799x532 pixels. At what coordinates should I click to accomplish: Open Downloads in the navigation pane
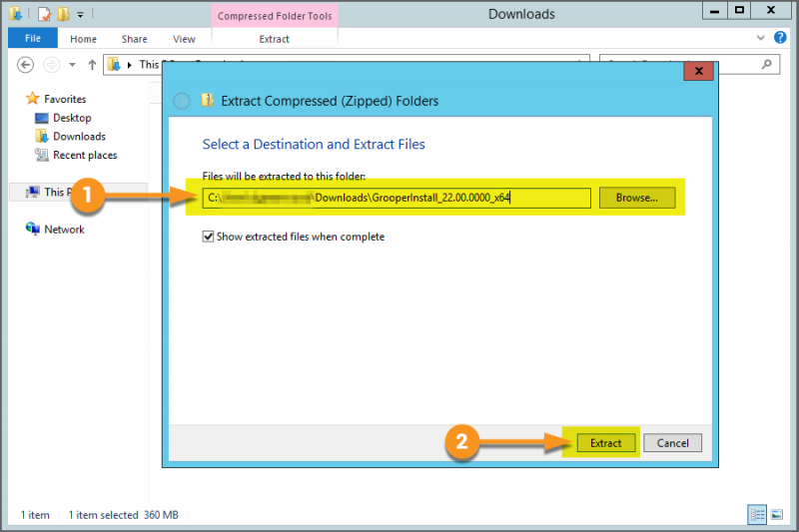[80, 137]
